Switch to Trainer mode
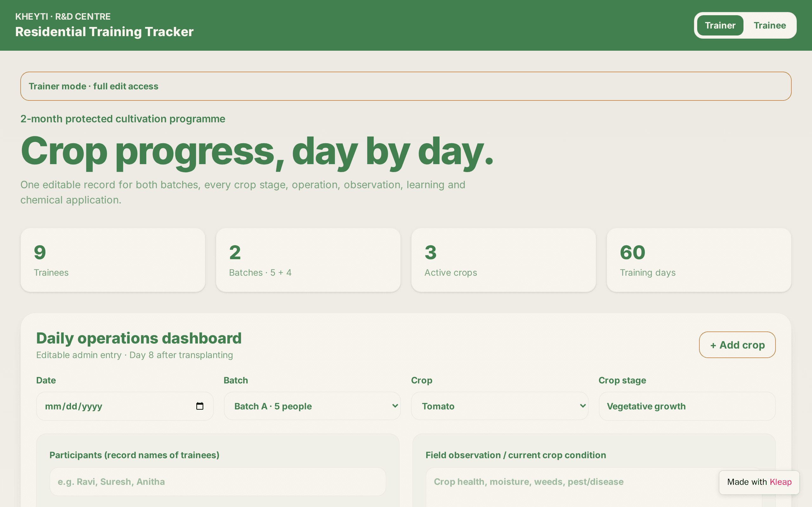 720,25
